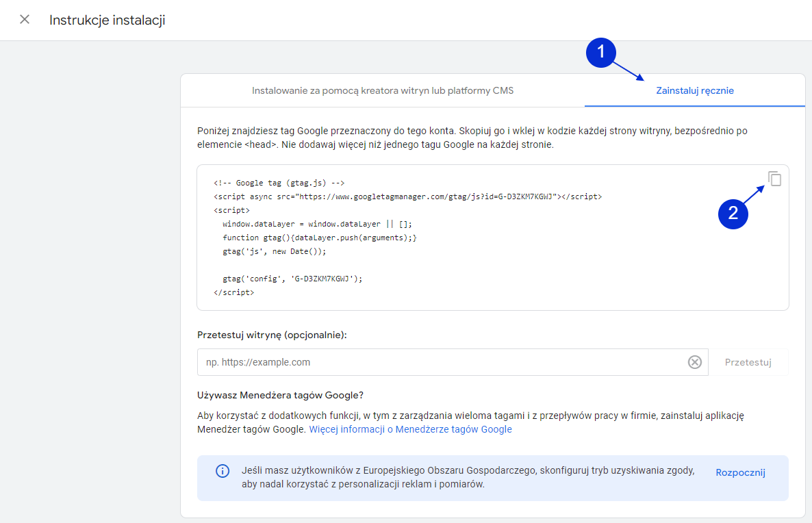
Task: Click the Przetestuj button
Action: click(x=748, y=362)
